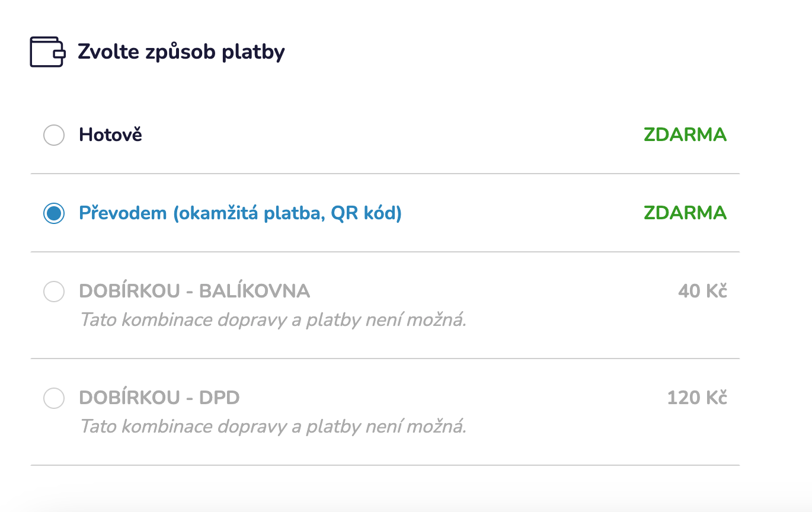Viewport: 812px width, 512px height.
Task: Click the disabled DOBÍRKOU - BALÍKOVNA radio button
Action: pos(54,292)
